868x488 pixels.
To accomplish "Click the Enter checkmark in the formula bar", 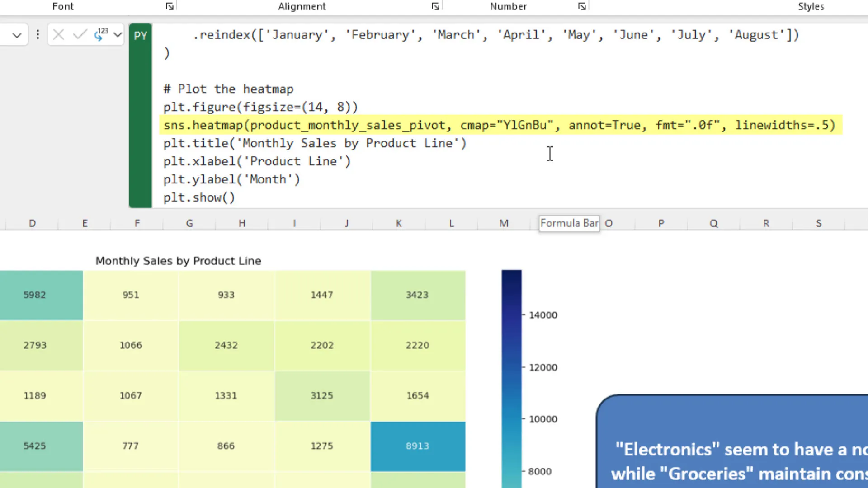I will pos(80,35).
